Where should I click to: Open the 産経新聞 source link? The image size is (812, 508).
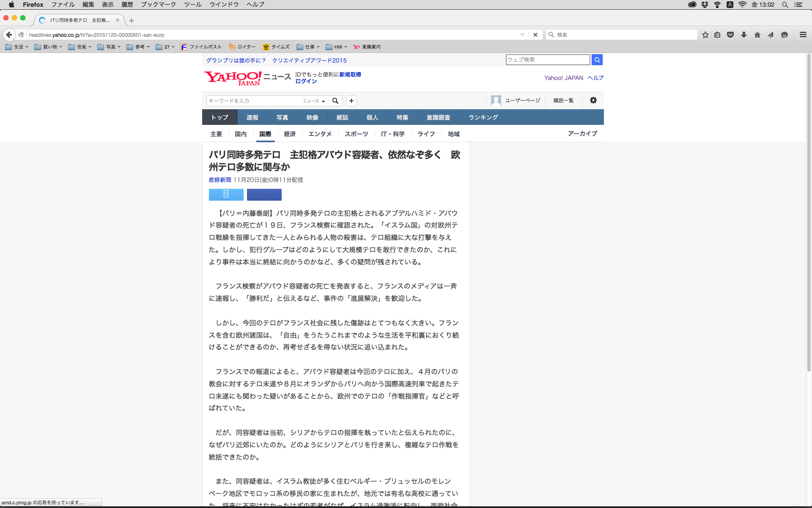220,180
